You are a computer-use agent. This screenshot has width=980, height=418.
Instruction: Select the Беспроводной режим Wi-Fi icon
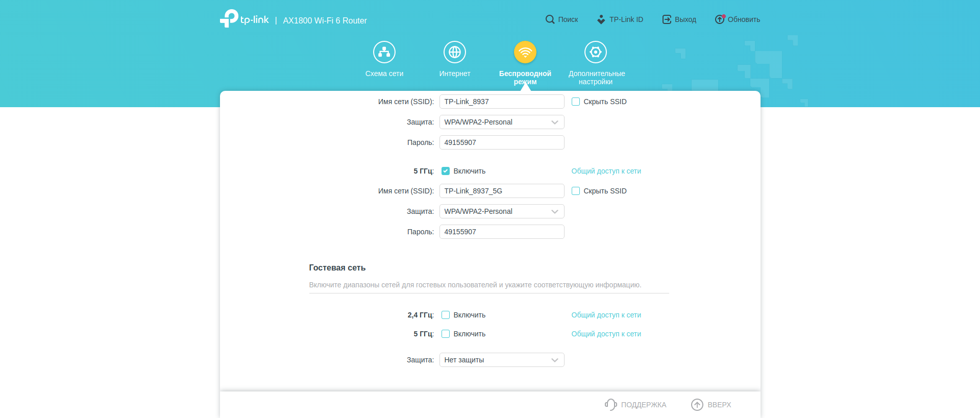click(x=525, y=52)
